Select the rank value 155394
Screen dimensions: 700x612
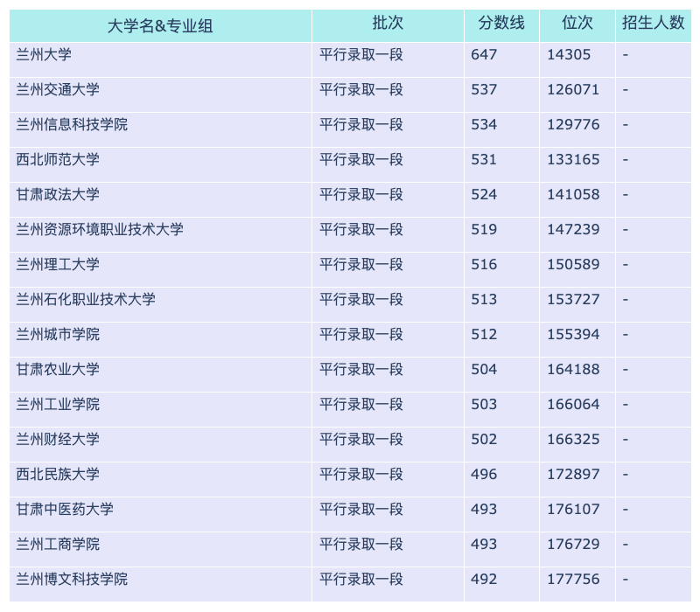pyautogui.click(x=573, y=335)
